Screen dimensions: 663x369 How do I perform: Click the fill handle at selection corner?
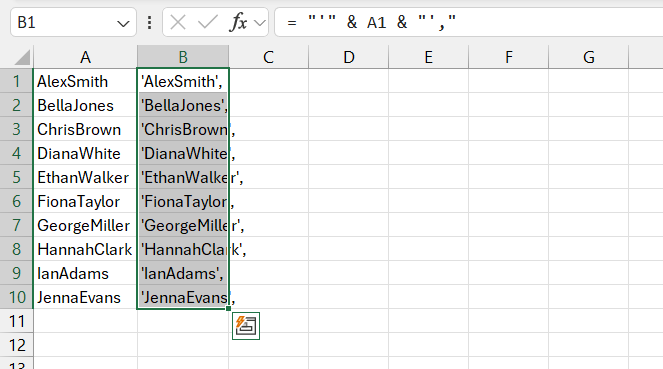pyautogui.click(x=228, y=309)
